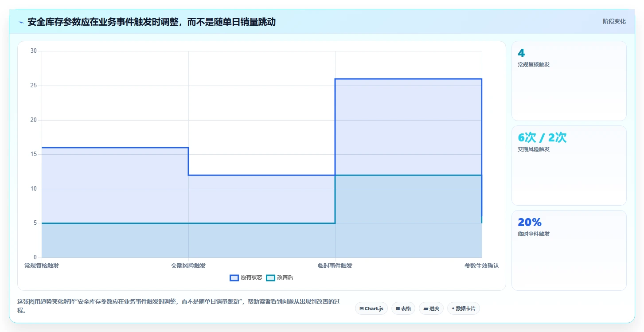Click the 表格 tag pill
Viewport: 644px width, 332px height.
coord(403,309)
